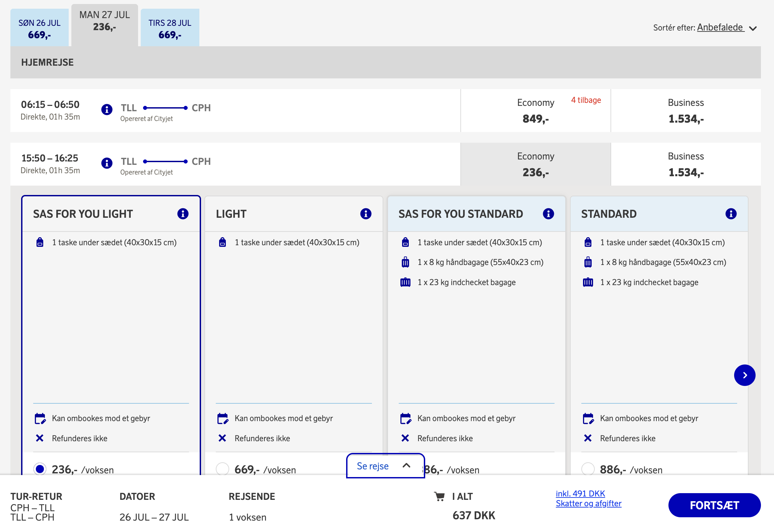Image resolution: width=774 pixels, height=532 pixels.
Task: Click next fare arrow button
Action: click(x=745, y=375)
